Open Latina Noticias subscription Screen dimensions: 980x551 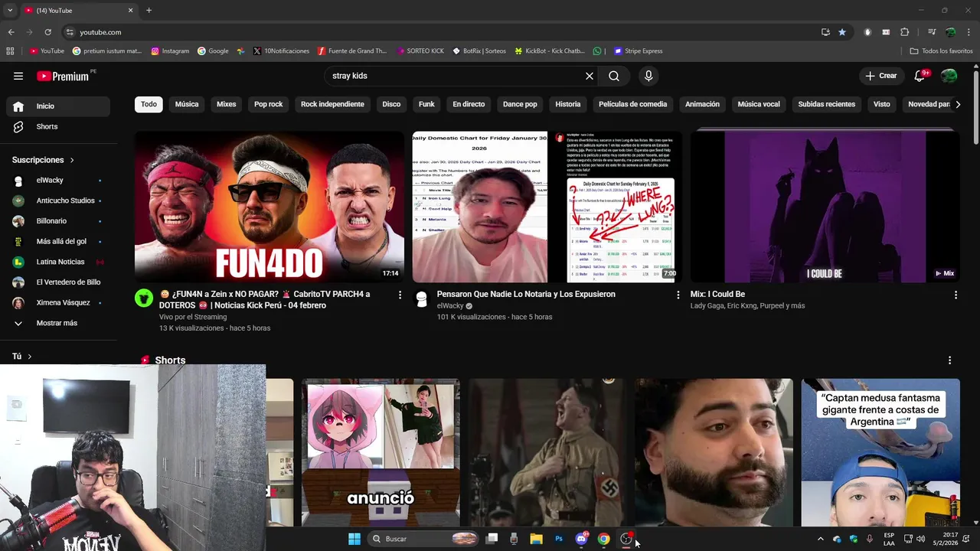coord(58,262)
